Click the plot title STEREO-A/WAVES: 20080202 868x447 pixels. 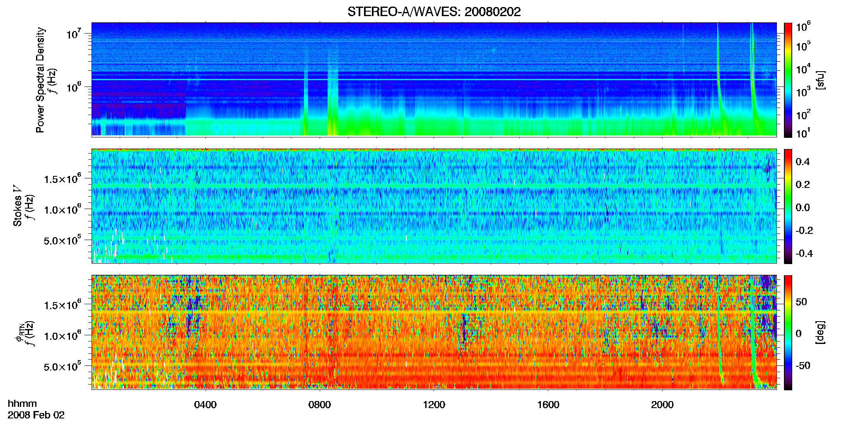pos(434,12)
